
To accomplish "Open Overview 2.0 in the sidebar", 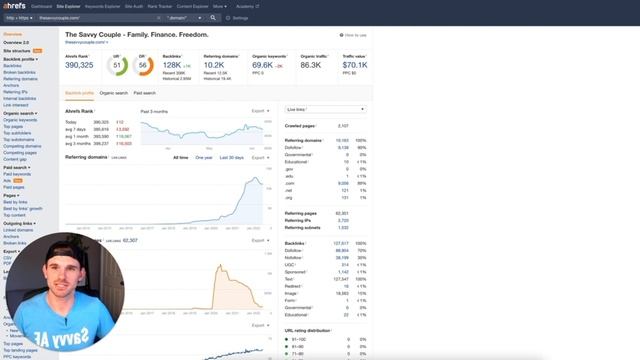I will (x=16, y=42).
